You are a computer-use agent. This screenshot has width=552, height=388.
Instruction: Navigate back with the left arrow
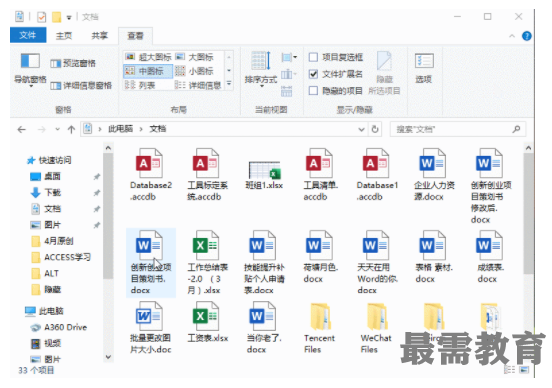(21, 130)
